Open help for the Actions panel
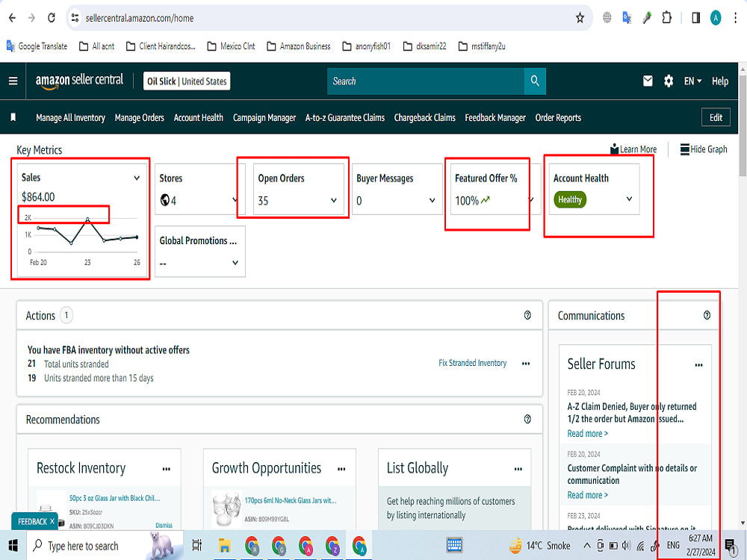Screen dimensions: 747x560 (527, 315)
